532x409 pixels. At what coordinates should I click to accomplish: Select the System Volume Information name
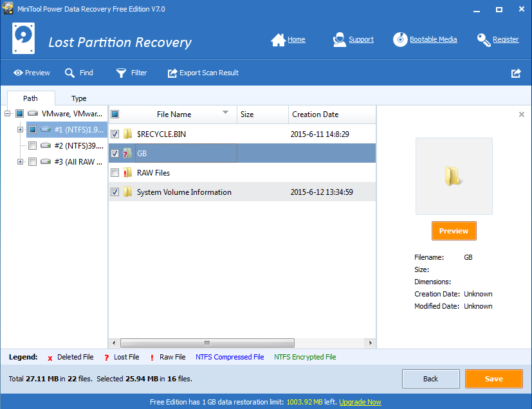(184, 192)
